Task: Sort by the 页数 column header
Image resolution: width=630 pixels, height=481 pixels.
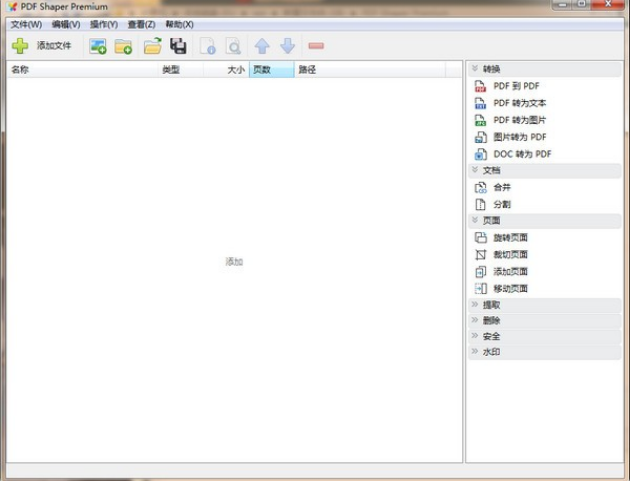Action: [x=272, y=70]
